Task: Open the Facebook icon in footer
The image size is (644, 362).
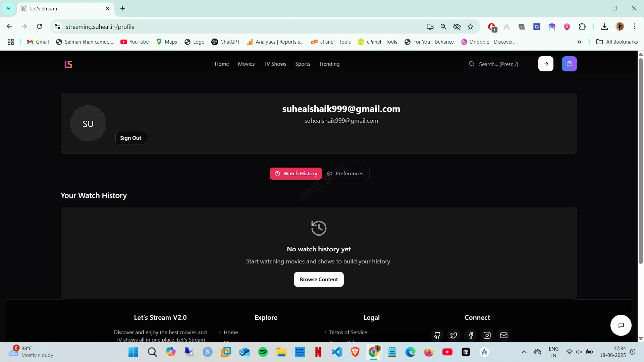Action: click(471, 335)
